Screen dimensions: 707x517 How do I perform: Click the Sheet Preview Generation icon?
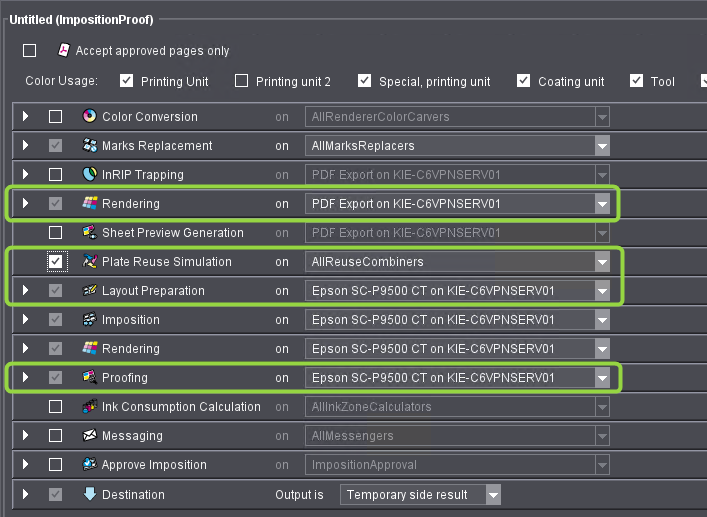pos(89,233)
